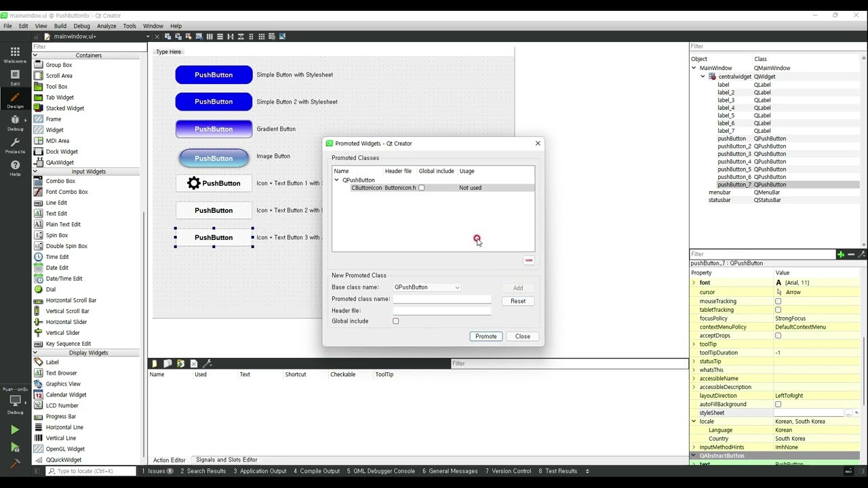Toggle the tabletTracking property checkbox
This screenshot has height=488, width=868.
pos(778,310)
